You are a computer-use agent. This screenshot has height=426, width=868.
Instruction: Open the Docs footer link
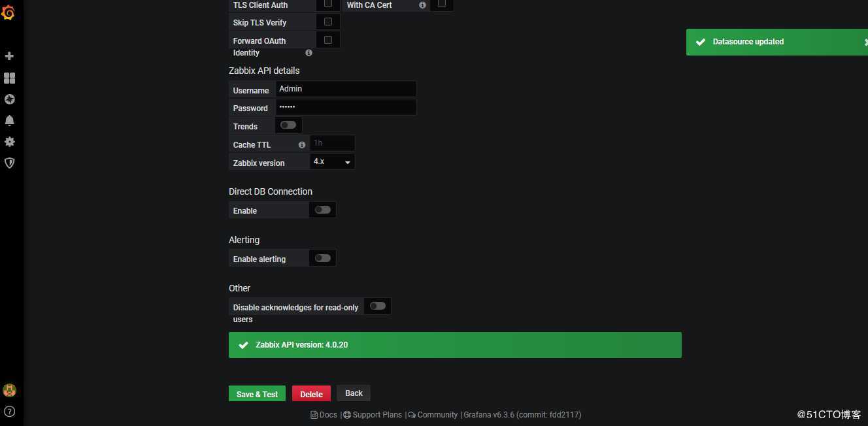click(x=324, y=415)
